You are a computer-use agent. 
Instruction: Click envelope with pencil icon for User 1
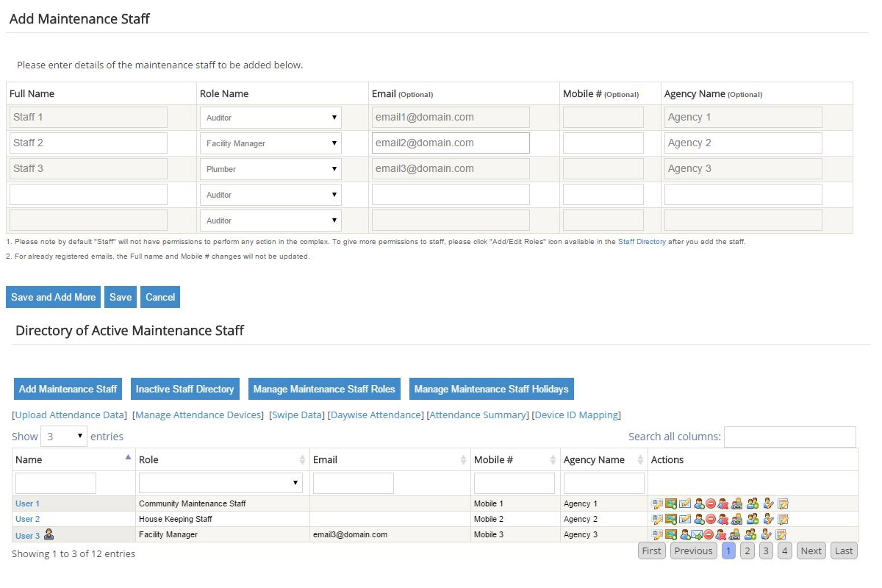685,503
